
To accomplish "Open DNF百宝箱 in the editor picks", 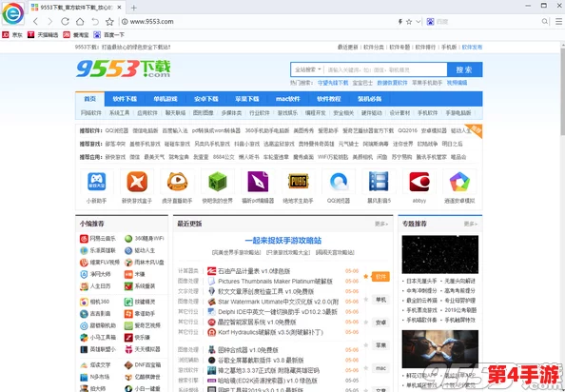I will 143,365.
